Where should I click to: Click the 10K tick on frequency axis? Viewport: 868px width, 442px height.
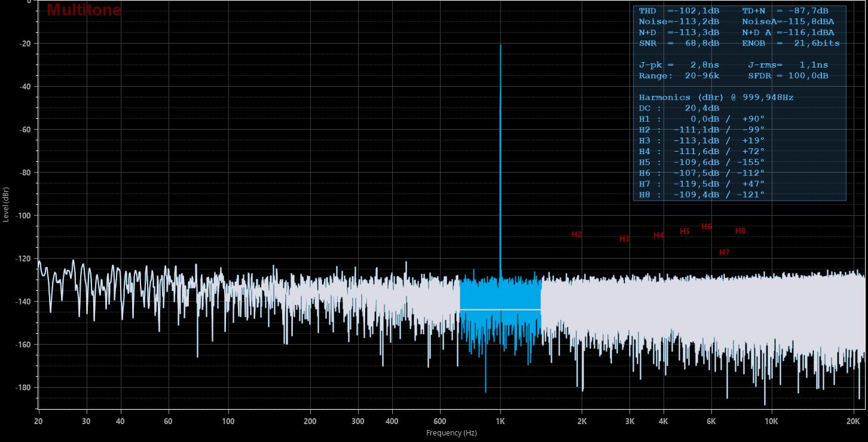coord(772,421)
